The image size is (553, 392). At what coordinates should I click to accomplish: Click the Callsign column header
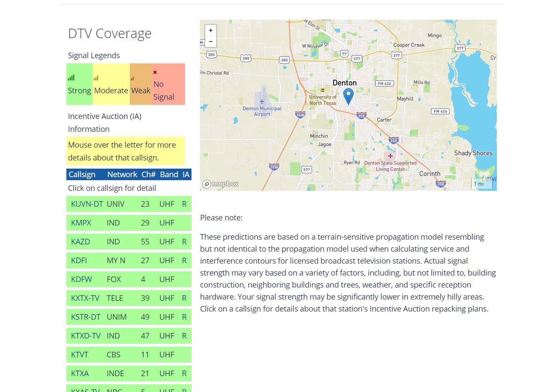tap(82, 175)
